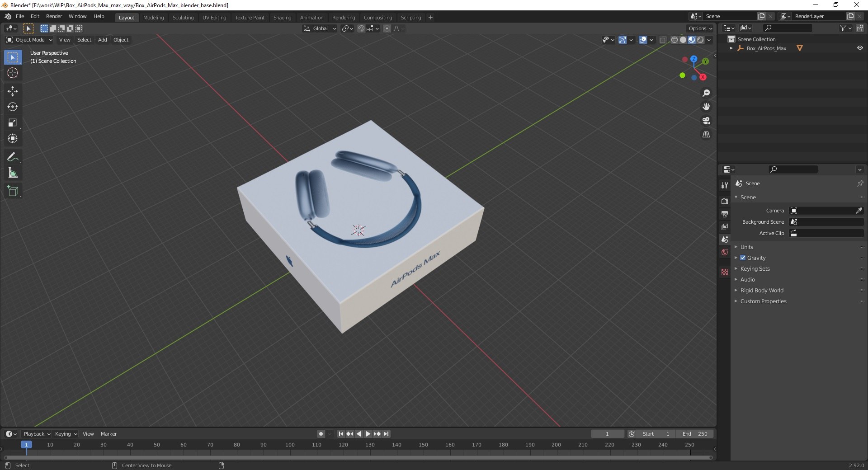Click the Active Clip field
868x470 pixels.
(x=826, y=233)
